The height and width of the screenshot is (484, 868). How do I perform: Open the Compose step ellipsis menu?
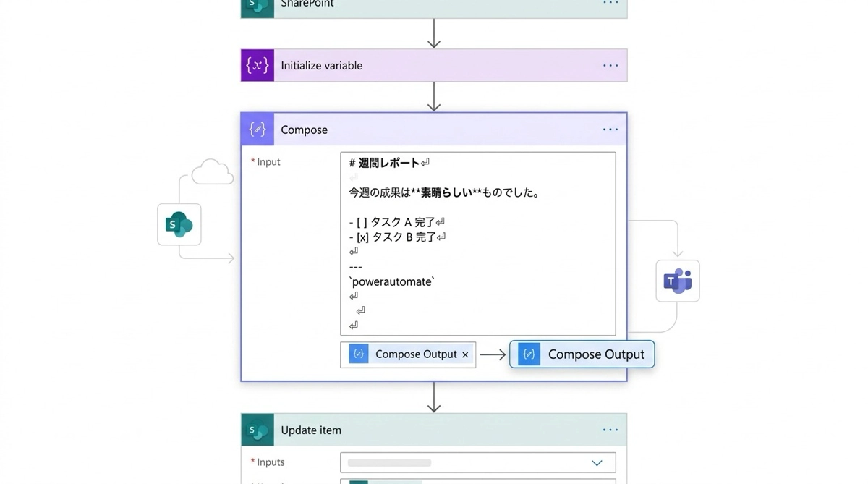[x=610, y=130]
